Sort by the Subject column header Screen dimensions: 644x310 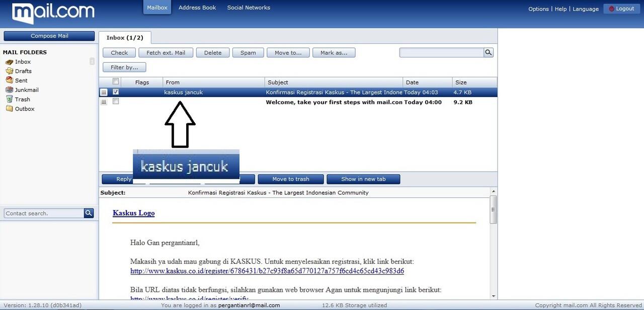point(334,82)
